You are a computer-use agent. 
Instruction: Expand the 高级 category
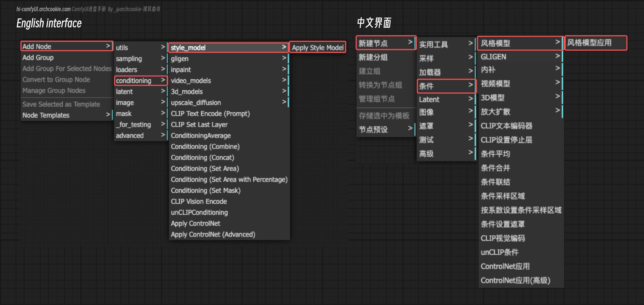click(446, 154)
